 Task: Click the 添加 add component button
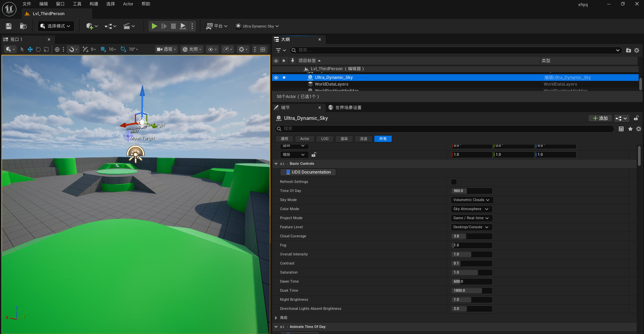tap(600, 118)
